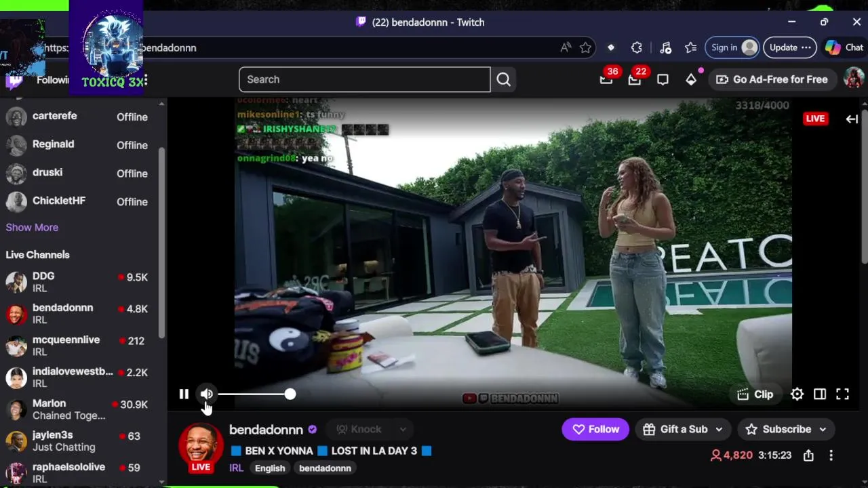868x488 pixels.
Task: Click the page vertical scrollbar
Action: pos(864,186)
